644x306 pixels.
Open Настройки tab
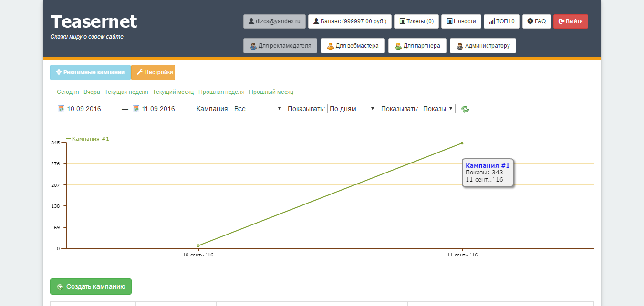[x=153, y=72]
